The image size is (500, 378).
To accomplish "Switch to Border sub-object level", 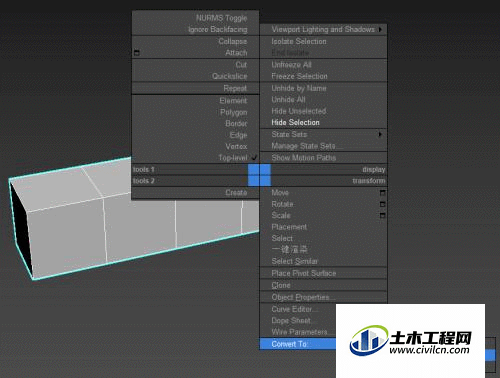I will [236, 123].
